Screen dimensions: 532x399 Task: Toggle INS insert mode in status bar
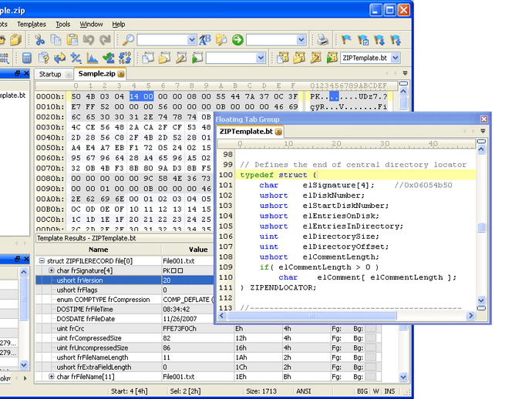(x=389, y=391)
